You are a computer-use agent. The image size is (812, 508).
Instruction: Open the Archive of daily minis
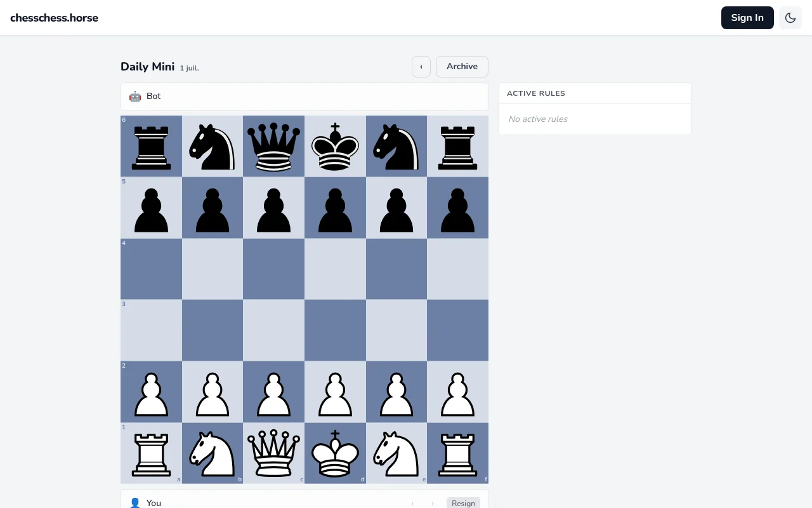click(x=462, y=67)
